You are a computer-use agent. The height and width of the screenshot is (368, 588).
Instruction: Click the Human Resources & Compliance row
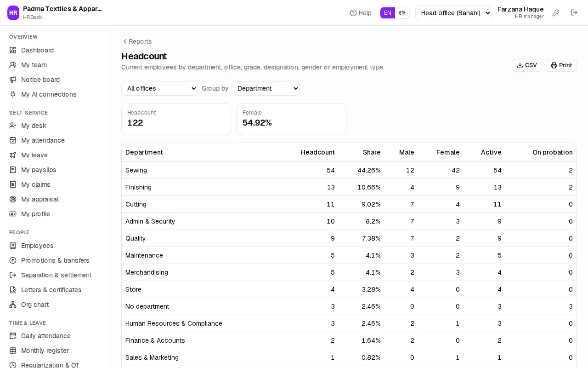coord(349,323)
